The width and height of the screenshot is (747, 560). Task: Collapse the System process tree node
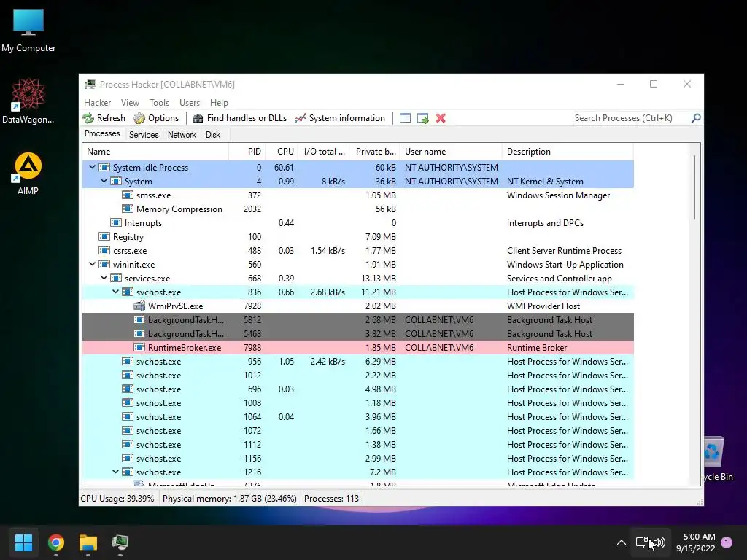(x=104, y=181)
